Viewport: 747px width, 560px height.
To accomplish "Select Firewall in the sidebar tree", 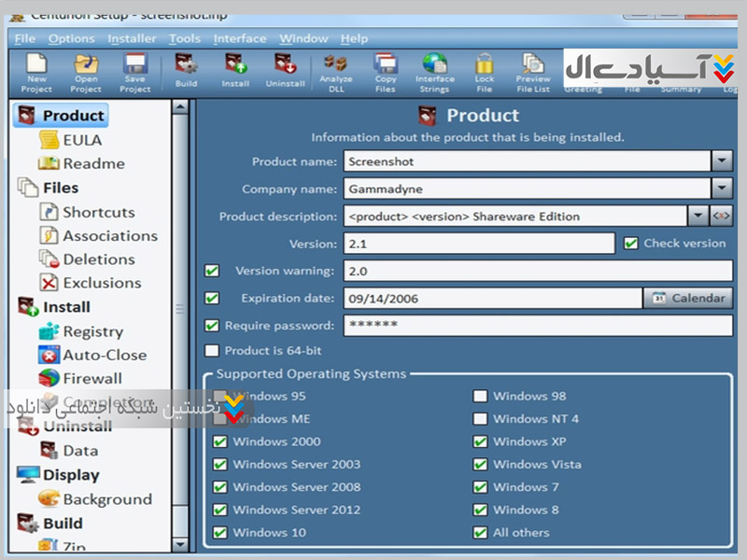I will pos(92,378).
